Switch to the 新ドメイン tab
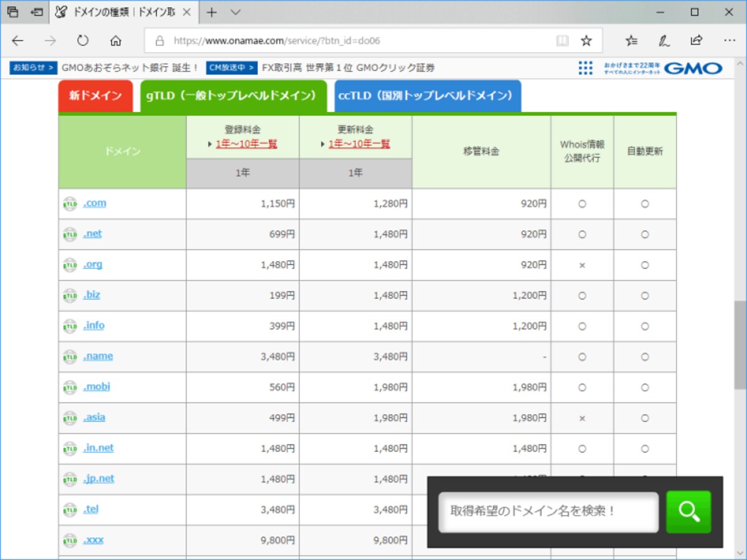This screenshot has height=560, width=747. coord(96,96)
